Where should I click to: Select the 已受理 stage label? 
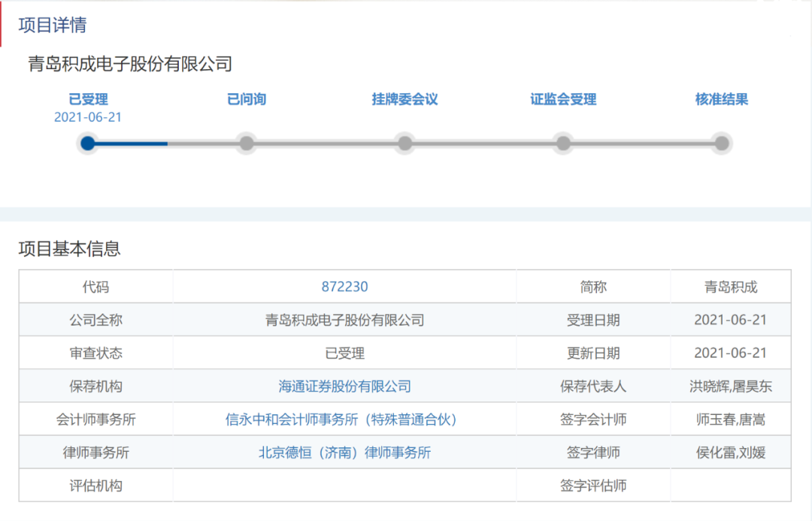click(88, 99)
